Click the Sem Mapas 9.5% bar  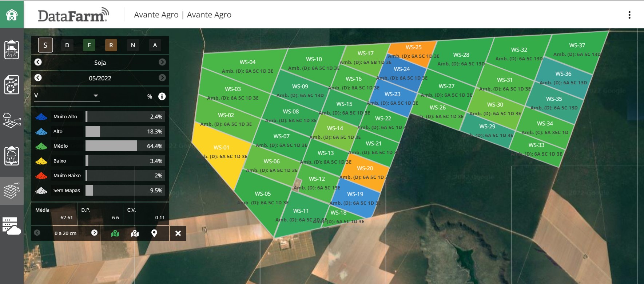tap(125, 190)
